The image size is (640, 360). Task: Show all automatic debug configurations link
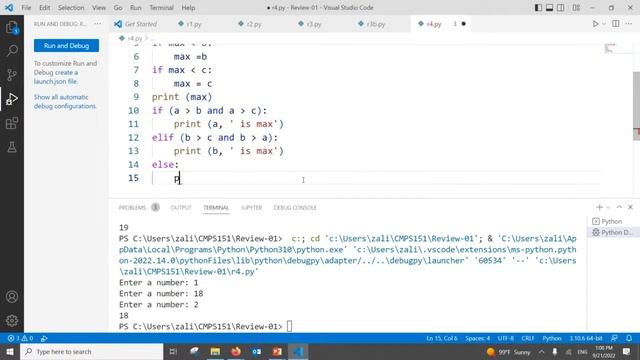point(65,102)
